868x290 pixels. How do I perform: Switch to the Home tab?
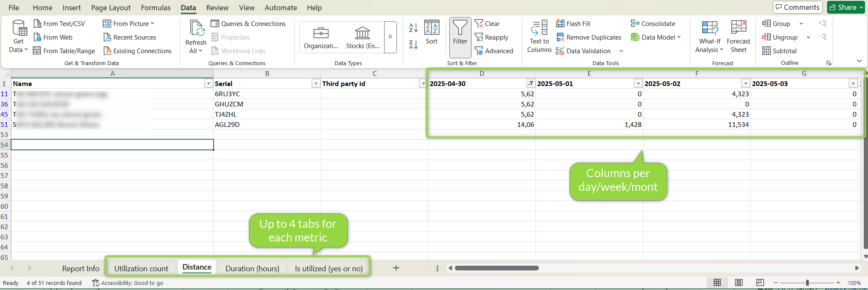click(x=43, y=8)
